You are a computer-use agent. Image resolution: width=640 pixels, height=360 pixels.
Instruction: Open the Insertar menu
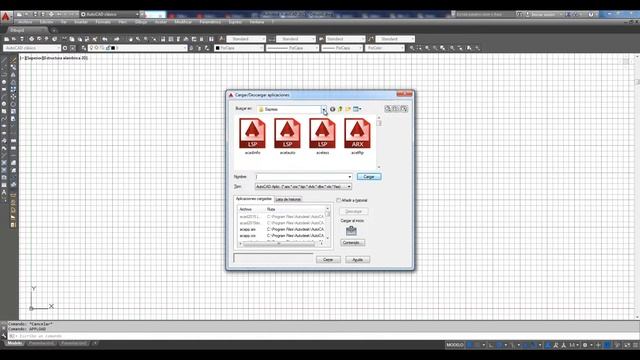(x=81, y=22)
